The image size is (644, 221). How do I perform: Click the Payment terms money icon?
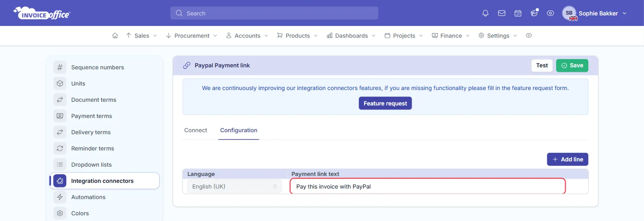[x=60, y=116]
